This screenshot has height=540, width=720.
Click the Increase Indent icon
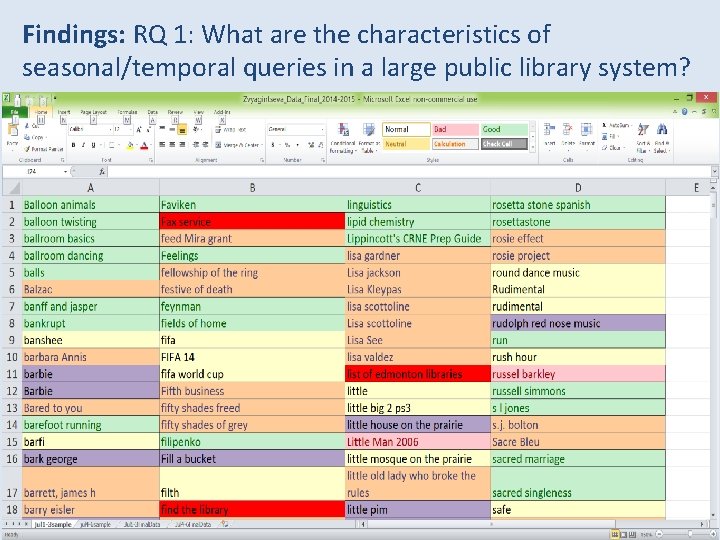[206, 145]
